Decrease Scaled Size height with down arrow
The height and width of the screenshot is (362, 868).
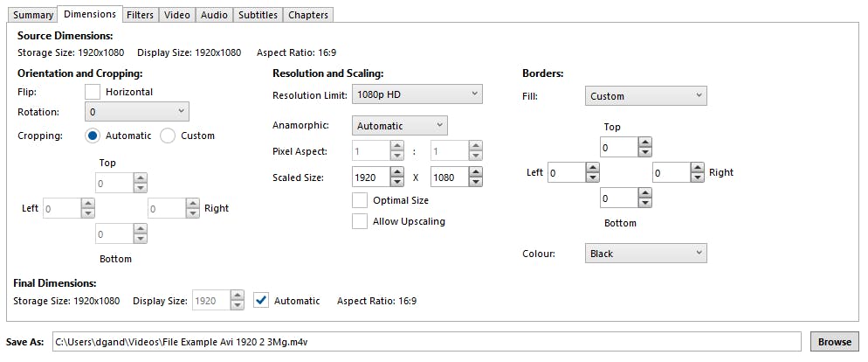(x=475, y=182)
